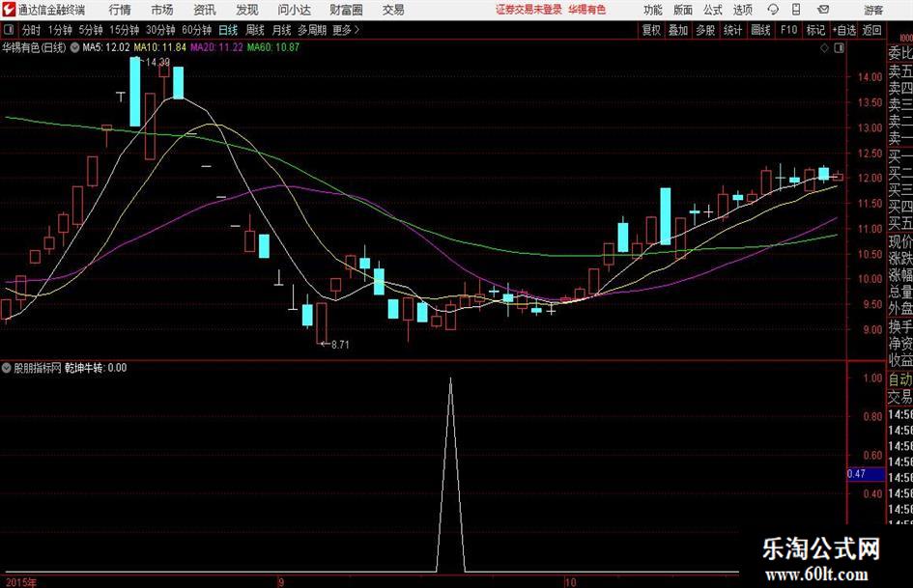Screen dimensions: 913x588
Task: Switch to 30分钟 period
Action: pyautogui.click(x=160, y=30)
